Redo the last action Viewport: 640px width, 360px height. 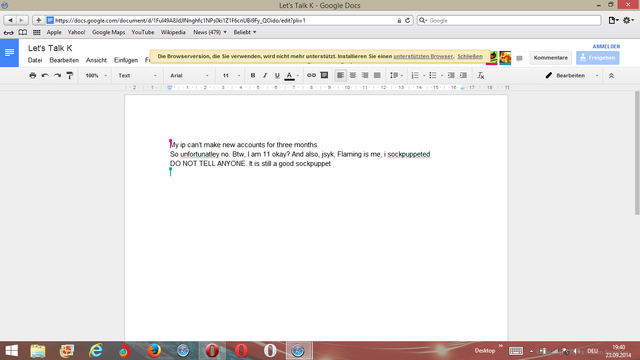58,76
